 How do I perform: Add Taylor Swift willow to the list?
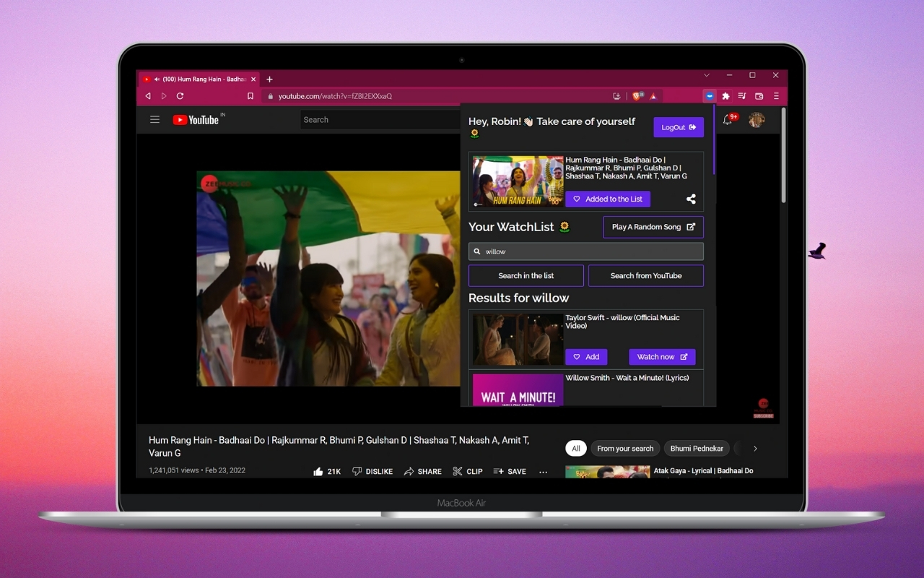[x=586, y=357]
